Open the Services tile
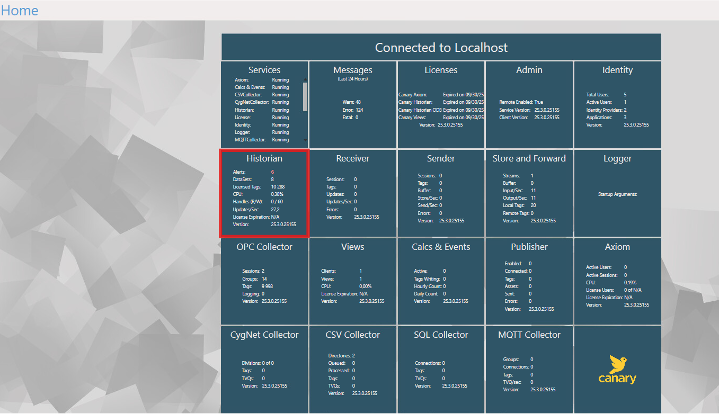The height and width of the screenshot is (415, 720). [x=264, y=104]
